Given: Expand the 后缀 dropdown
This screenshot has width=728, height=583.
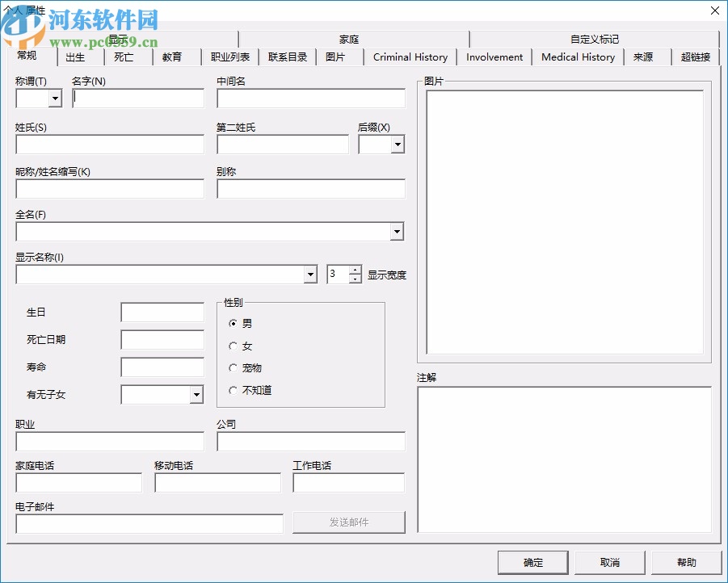Looking at the screenshot, I should [398, 144].
